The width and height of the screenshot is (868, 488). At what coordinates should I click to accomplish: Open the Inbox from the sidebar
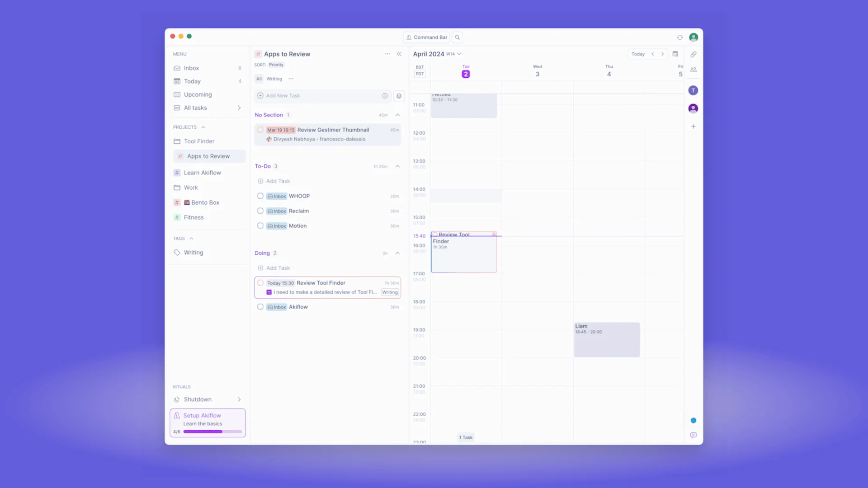click(x=191, y=68)
